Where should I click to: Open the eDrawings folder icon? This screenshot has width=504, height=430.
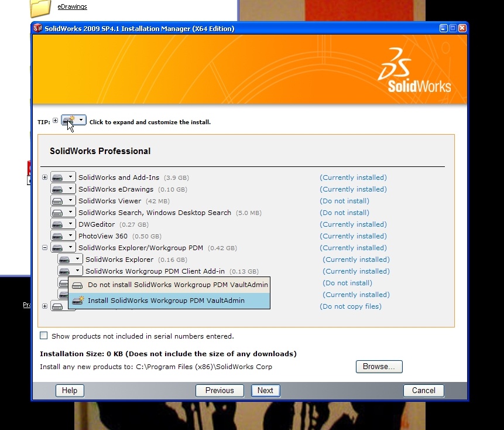pos(40,8)
